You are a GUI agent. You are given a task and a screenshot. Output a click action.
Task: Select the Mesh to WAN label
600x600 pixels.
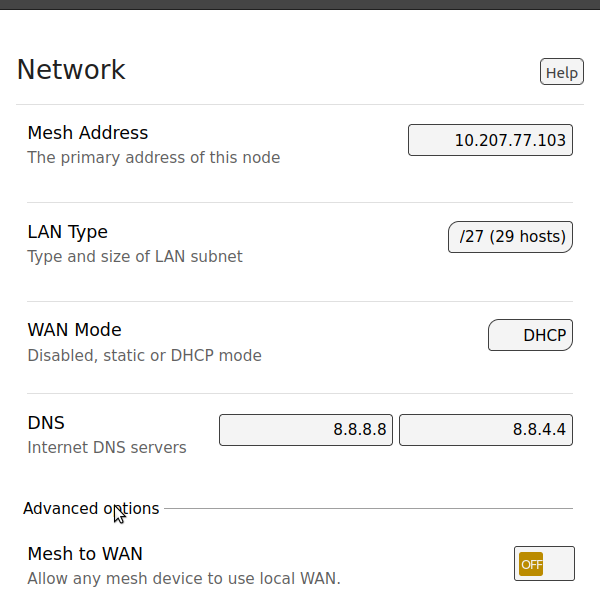pyautogui.click(x=85, y=554)
